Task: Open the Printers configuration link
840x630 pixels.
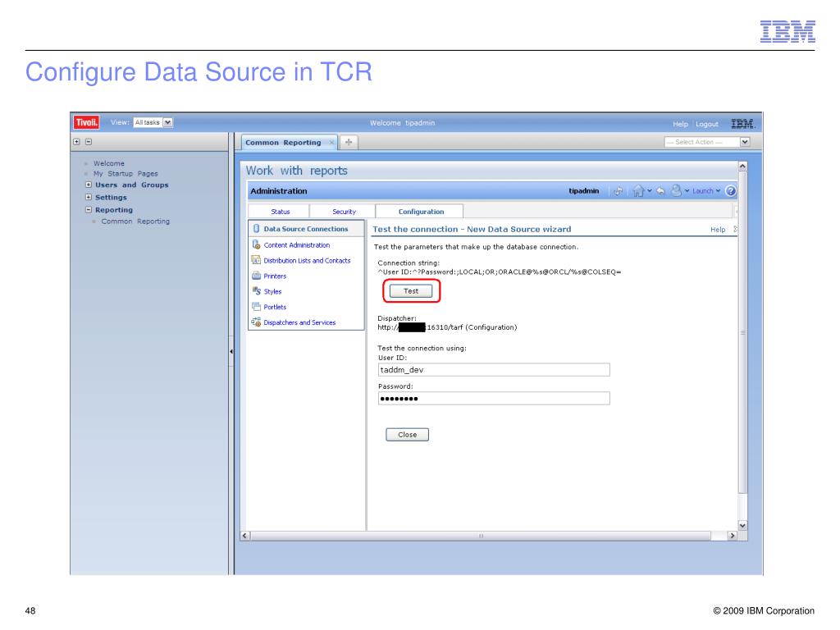Action: point(275,276)
